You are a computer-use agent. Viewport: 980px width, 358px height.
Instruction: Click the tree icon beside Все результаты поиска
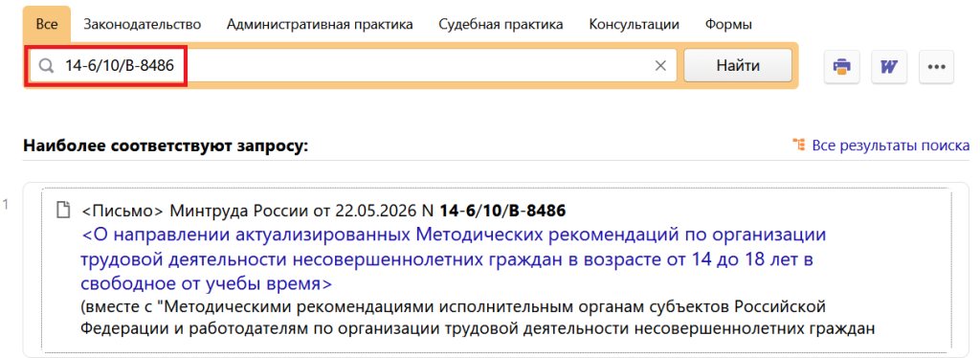[x=798, y=145]
